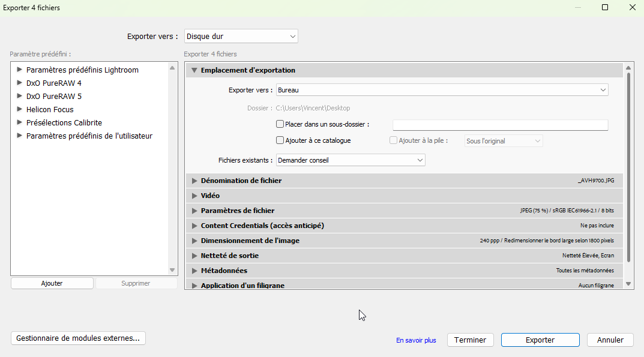Maximize the Exporter 4 fichiers window
This screenshot has height=357, width=644.
tap(605, 7)
